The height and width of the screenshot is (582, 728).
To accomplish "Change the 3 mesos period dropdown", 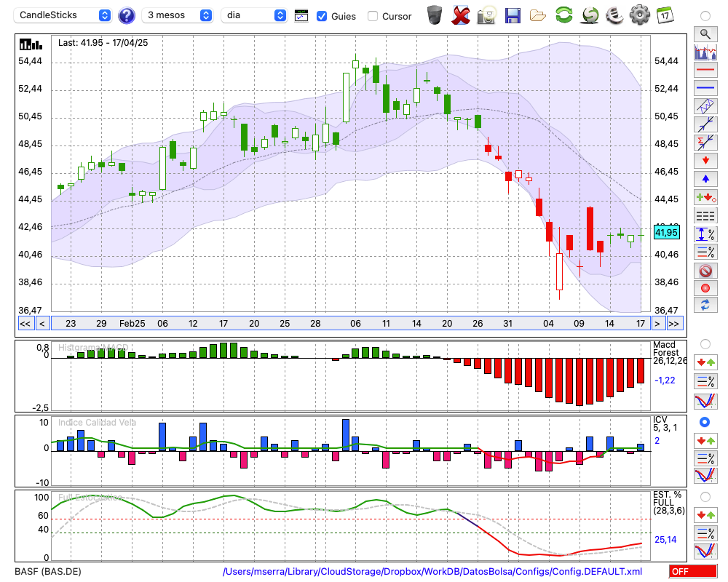I will click(x=177, y=15).
